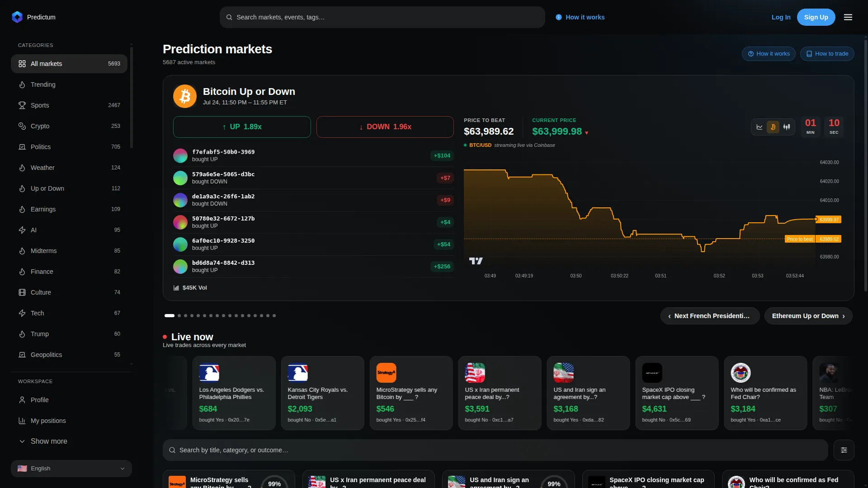
Task: Select the AI category
Action: [69, 230]
